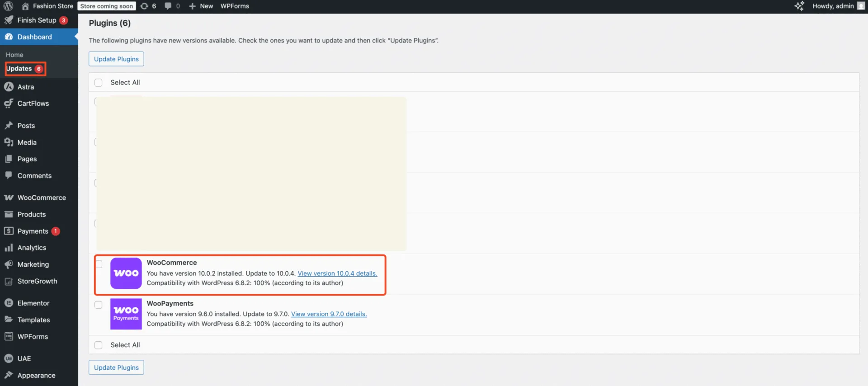Click the top Update Plugins button
The width and height of the screenshot is (868, 386).
[116, 59]
